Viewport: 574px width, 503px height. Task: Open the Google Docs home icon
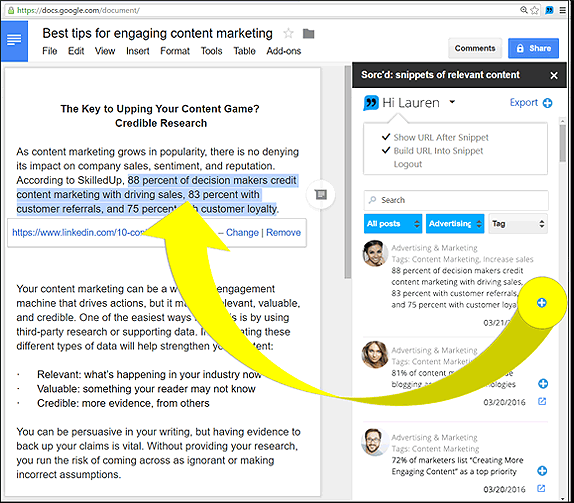click(14, 41)
